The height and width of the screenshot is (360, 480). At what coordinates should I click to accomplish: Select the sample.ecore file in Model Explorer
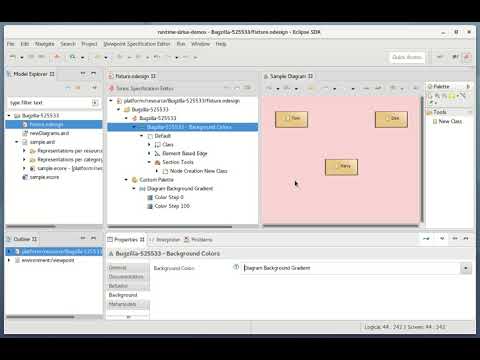click(x=41, y=177)
